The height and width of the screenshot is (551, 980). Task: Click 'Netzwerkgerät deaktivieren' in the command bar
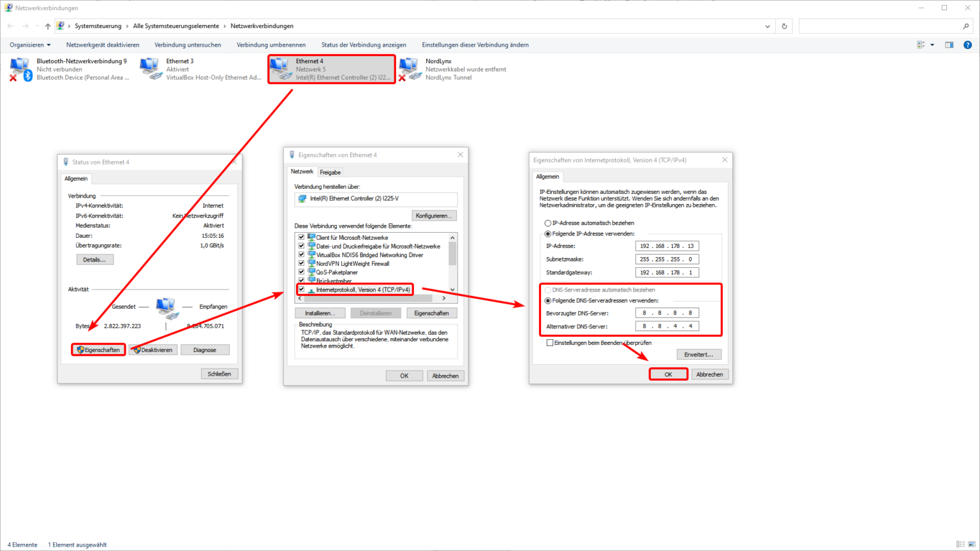point(103,45)
